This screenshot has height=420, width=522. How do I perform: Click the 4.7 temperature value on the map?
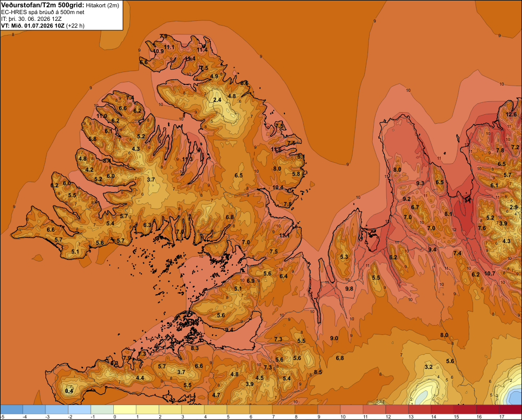coord(216,395)
